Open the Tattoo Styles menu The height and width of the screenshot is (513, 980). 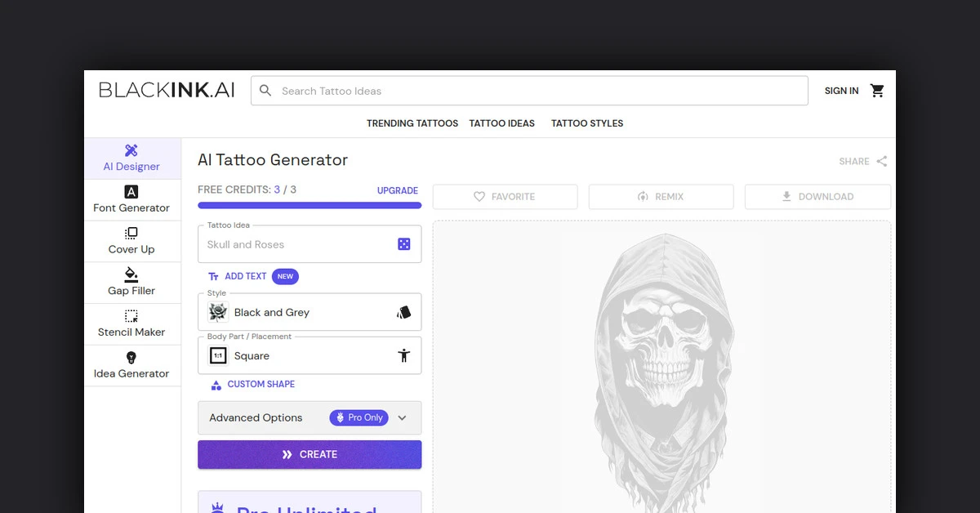coord(587,123)
